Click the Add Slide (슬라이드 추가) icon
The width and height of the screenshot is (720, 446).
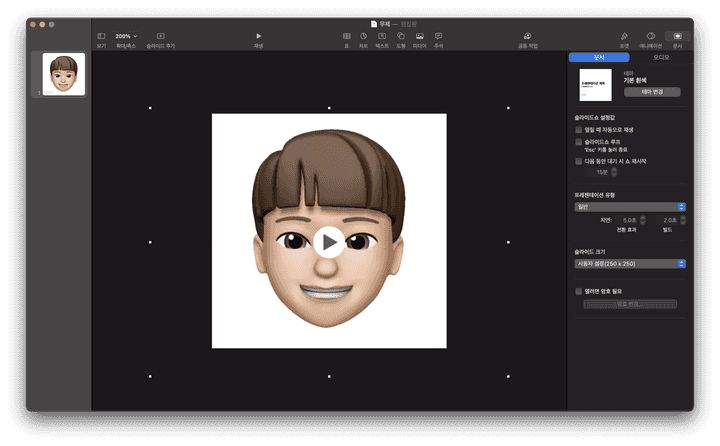pyautogui.click(x=160, y=36)
